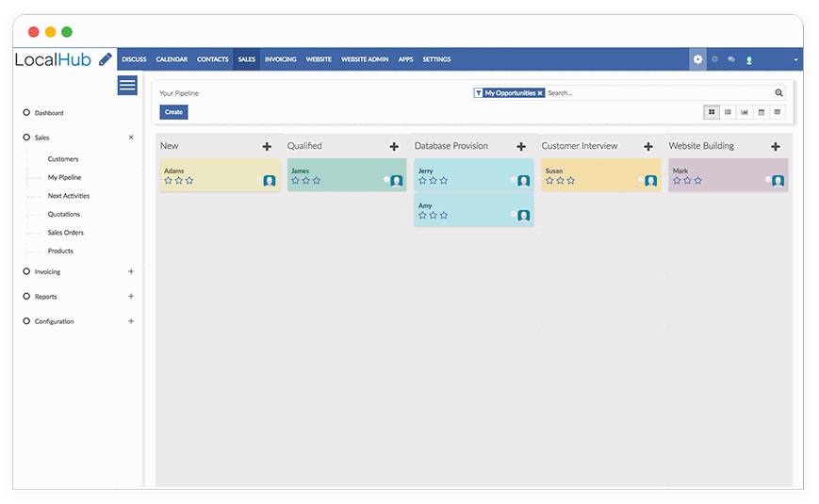The width and height of the screenshot is (819, 504).
Task: Open the user account dropdown arrow
Action: pos(795,59)
